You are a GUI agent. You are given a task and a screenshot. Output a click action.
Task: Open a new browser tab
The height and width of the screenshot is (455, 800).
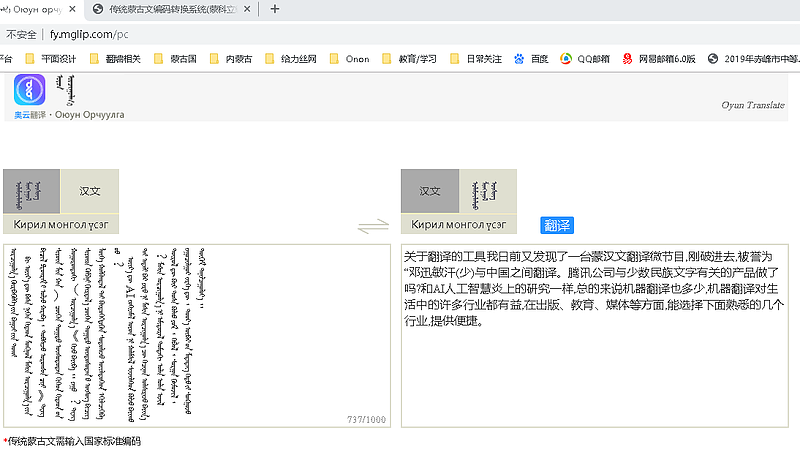click(x=275, y=9)
